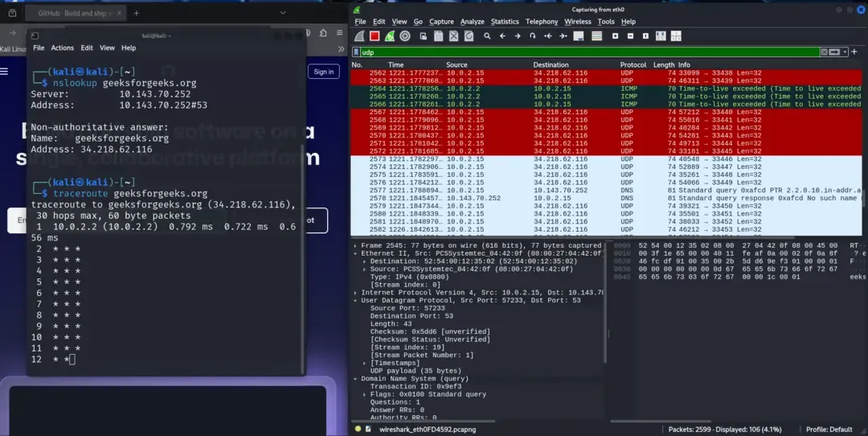Viewport: 868px width, 436px height.
Task: Expand Internet Protocol Version 4 section
Action: pyautogui.click(x=355, y=293)
